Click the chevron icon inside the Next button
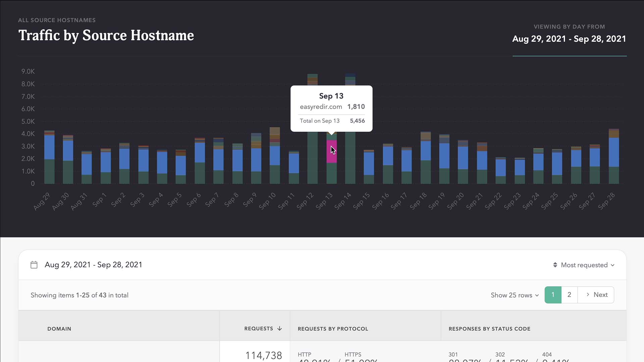 pos(588,295)
